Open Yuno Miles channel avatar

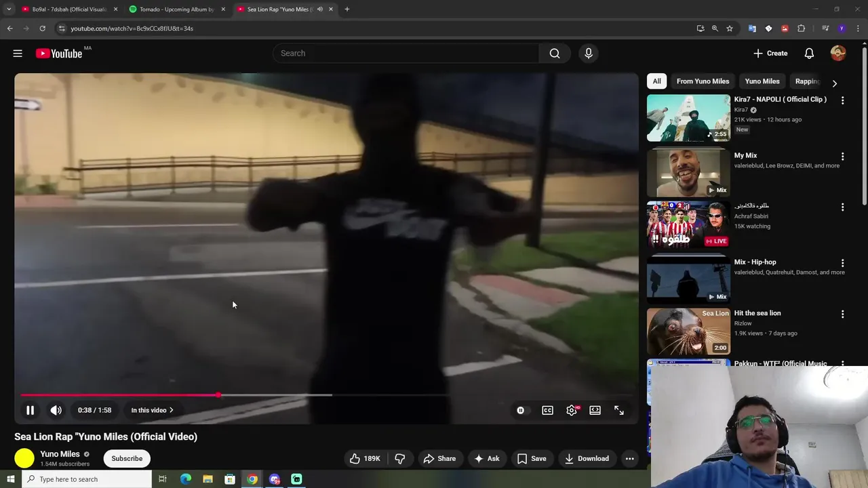(24, 458)
